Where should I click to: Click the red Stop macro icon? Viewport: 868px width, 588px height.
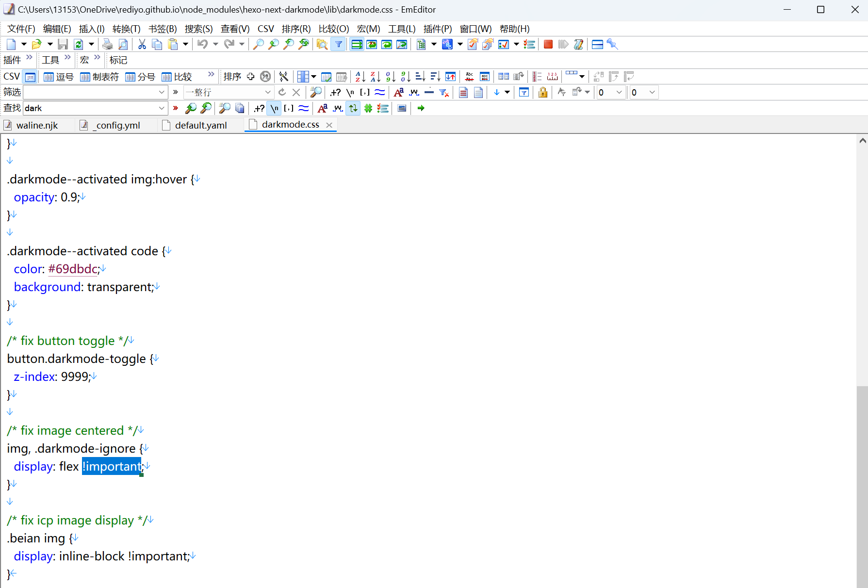pos(548,45)
